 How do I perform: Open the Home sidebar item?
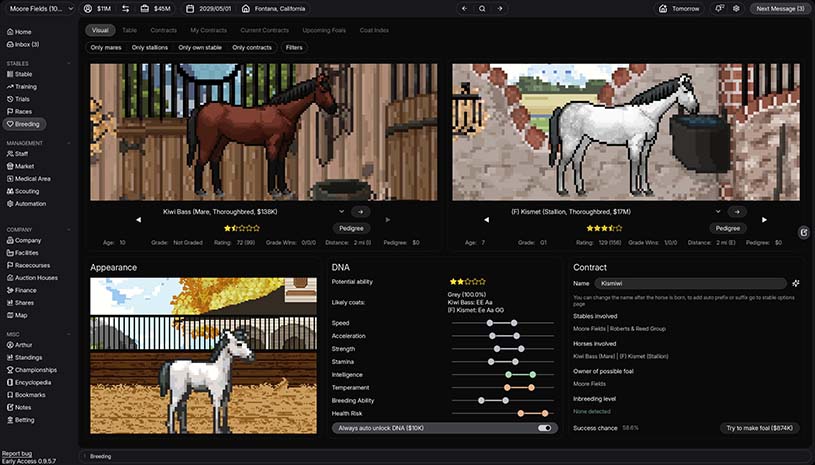point(19,32)
